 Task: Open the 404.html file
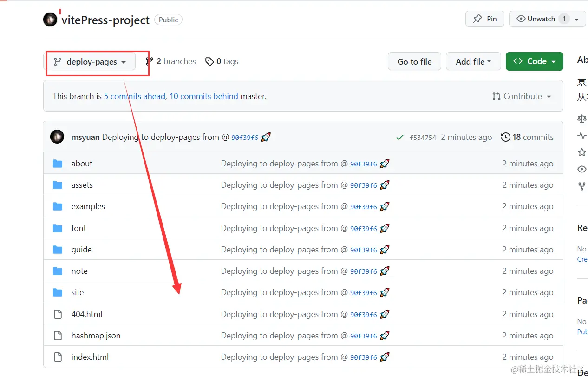coord(87,314)
